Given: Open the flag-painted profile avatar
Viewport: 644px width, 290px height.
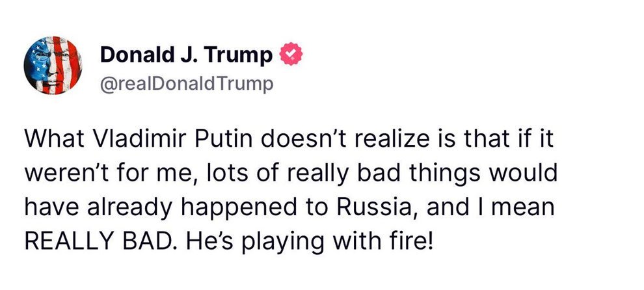Looking at the screenshot, I should coord(53,65).
